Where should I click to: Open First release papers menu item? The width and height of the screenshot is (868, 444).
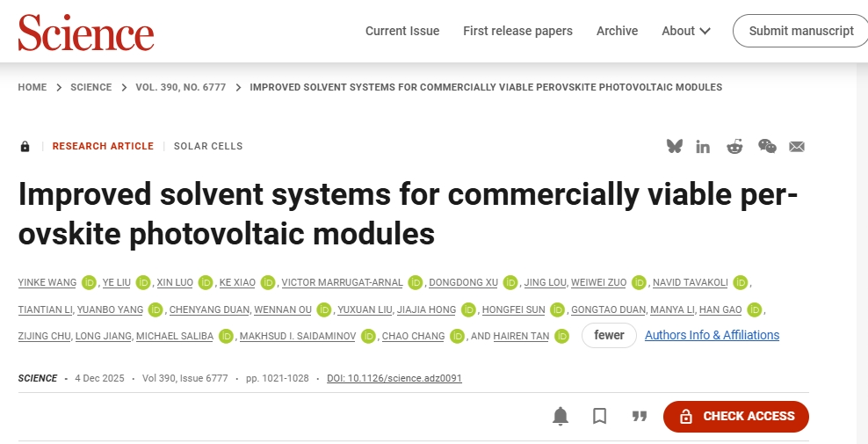(x=517, y=31)
